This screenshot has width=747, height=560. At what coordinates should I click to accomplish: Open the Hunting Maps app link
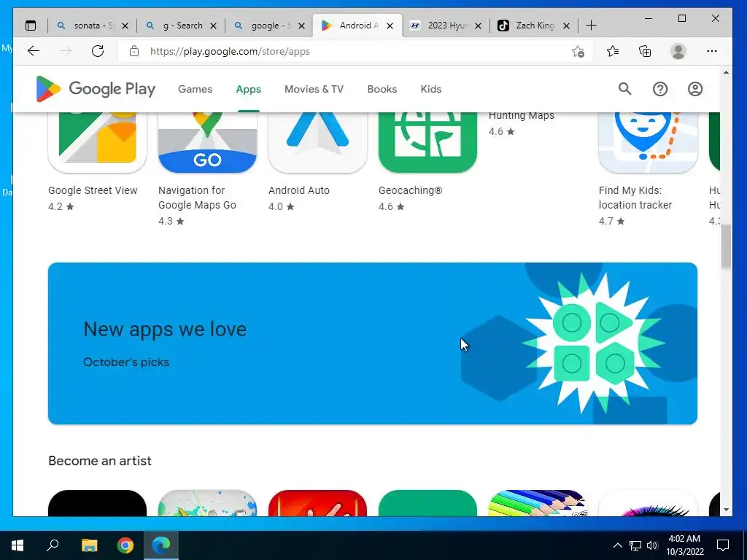point(521,115)
